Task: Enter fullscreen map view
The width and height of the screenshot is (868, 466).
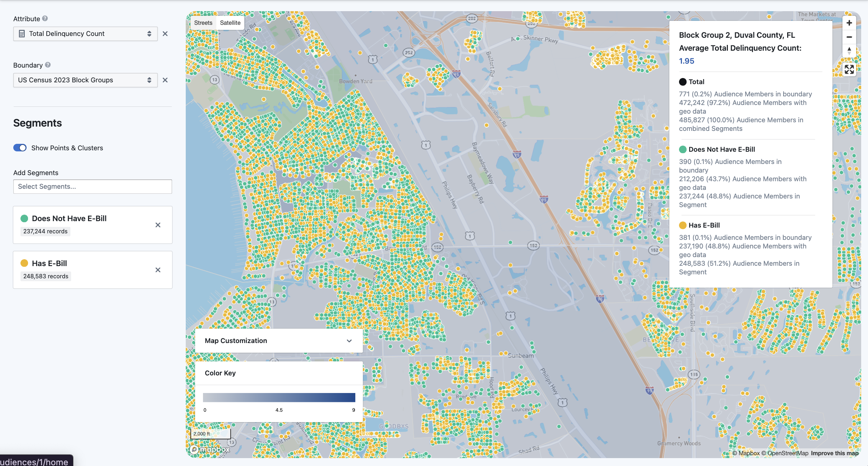Action: pyautogui.click(x=849, y=69)
